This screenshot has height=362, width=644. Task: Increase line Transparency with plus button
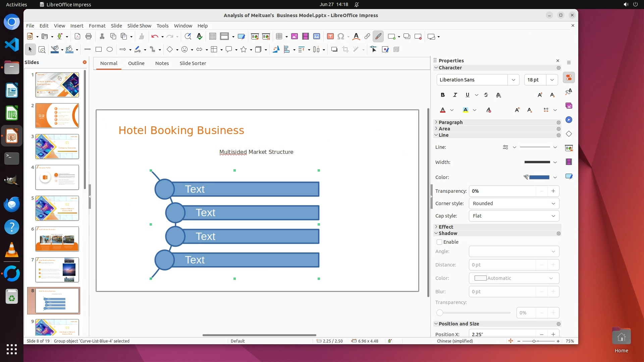click(x=553, y=191)
